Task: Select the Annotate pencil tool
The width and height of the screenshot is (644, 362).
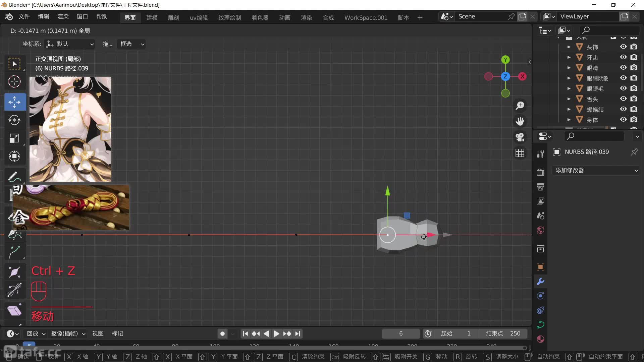Action: [x=14, y=177]
